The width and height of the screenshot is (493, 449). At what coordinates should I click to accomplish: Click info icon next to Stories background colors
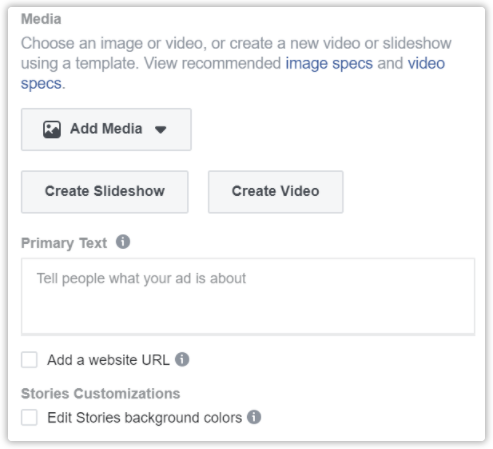click(254, 417)
